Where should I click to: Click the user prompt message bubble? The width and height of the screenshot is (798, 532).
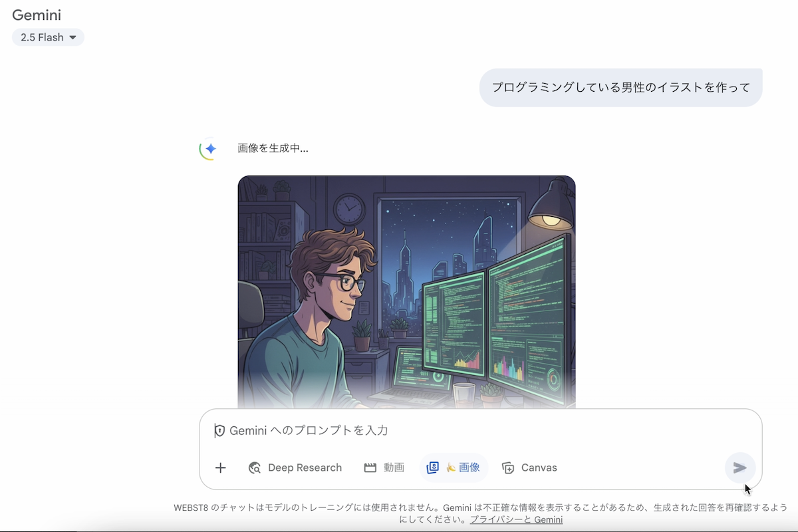coord(620,87)
